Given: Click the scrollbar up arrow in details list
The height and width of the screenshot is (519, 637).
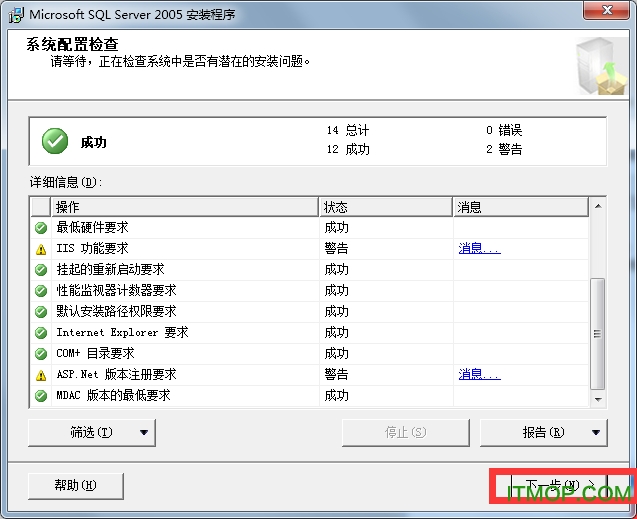Looking at the screenshot, I should pyautogui.click(x=598, y=206).
